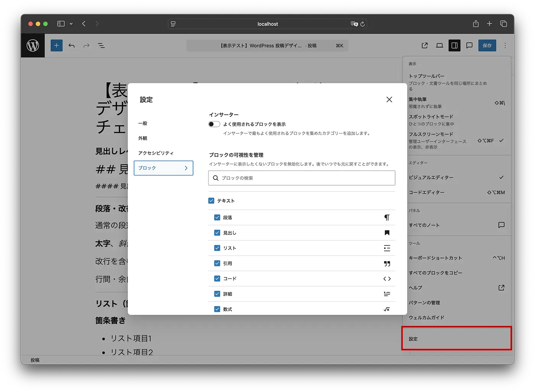Switch to the 外観 settings tab
535x392 pixels.
point(143,138)
